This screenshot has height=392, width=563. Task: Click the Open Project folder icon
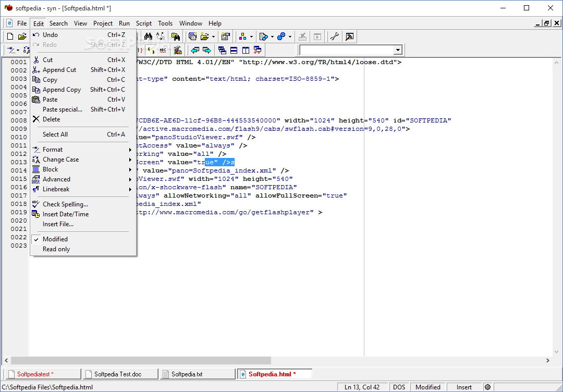(x=205, y=36)
